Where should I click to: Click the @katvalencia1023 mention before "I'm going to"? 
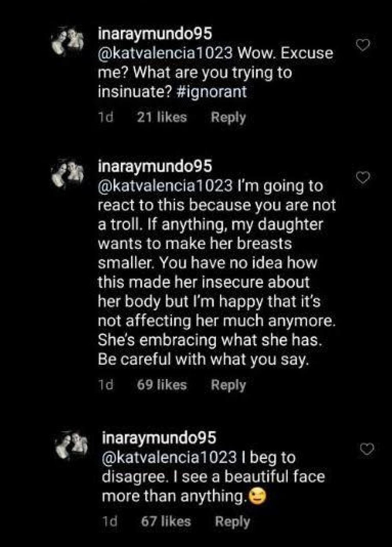pos(165,186)
